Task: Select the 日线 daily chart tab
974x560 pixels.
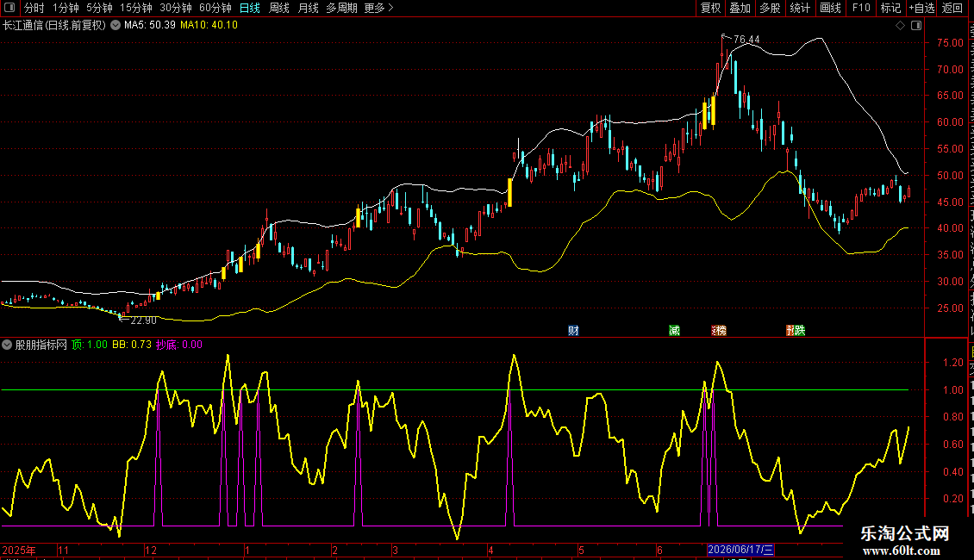Action: tap(250, 8)
